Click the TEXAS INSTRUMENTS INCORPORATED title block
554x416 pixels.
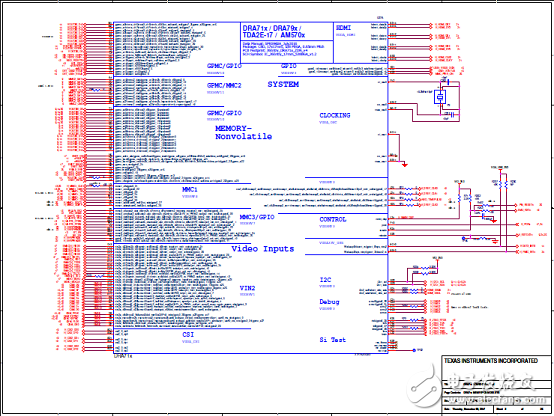click(x=491, y=361)
